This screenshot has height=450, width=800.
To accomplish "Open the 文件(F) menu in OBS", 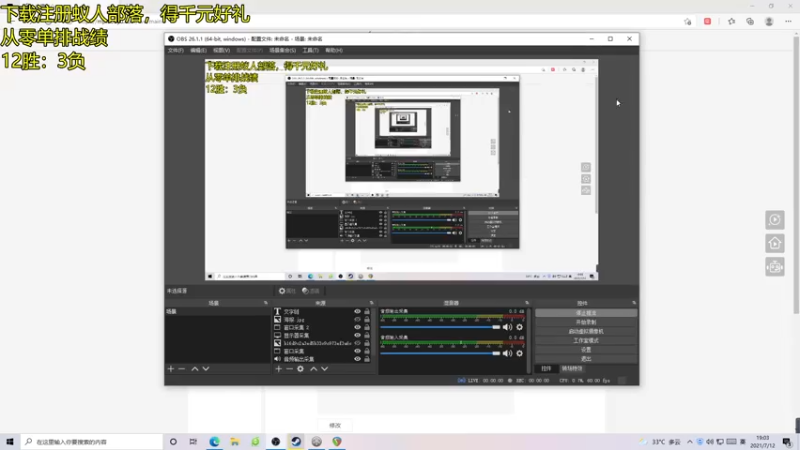I will [176, 51].
